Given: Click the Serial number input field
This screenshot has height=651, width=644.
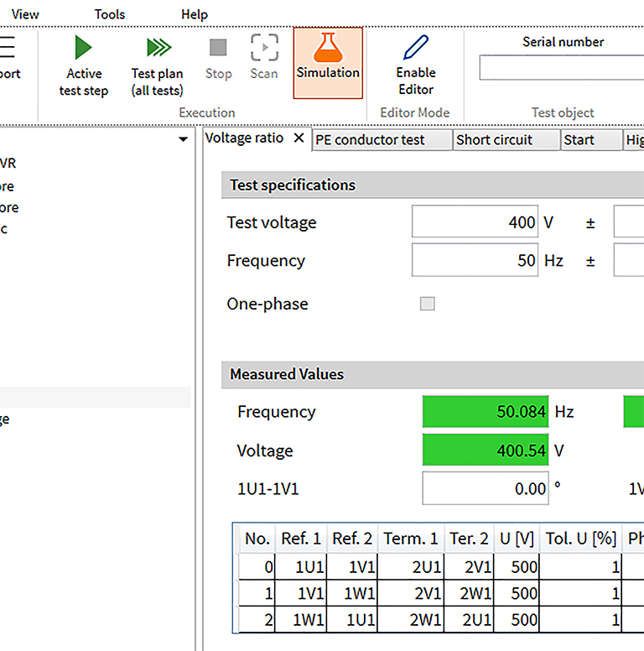Looking at the screenshot, I should click(562, 67).
